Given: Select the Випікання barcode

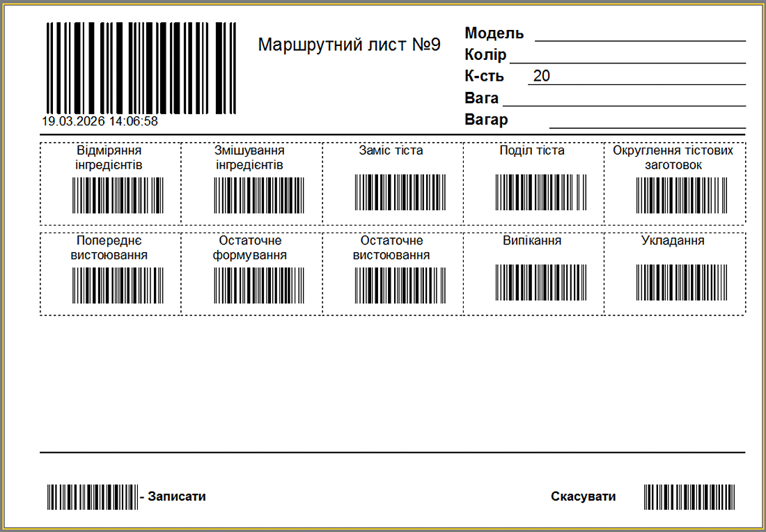Looking at the screenshot, I should pyautogui.click(x=540, y=282).
